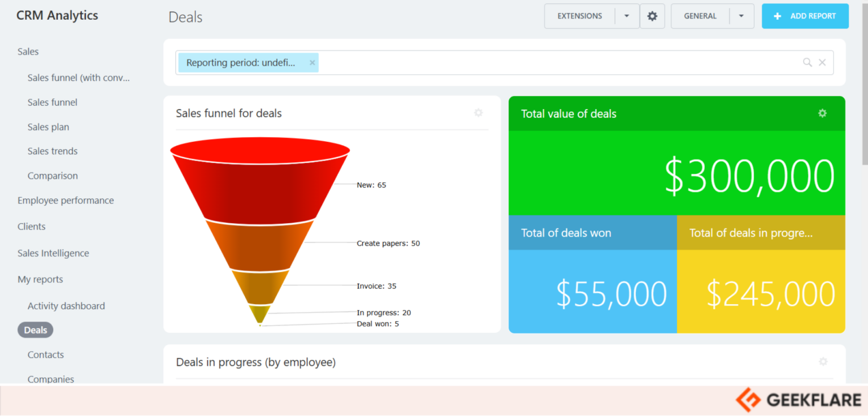This screenshot has height=416, width=868.
Task: Open Sales trends report
Action: [53, 151]
